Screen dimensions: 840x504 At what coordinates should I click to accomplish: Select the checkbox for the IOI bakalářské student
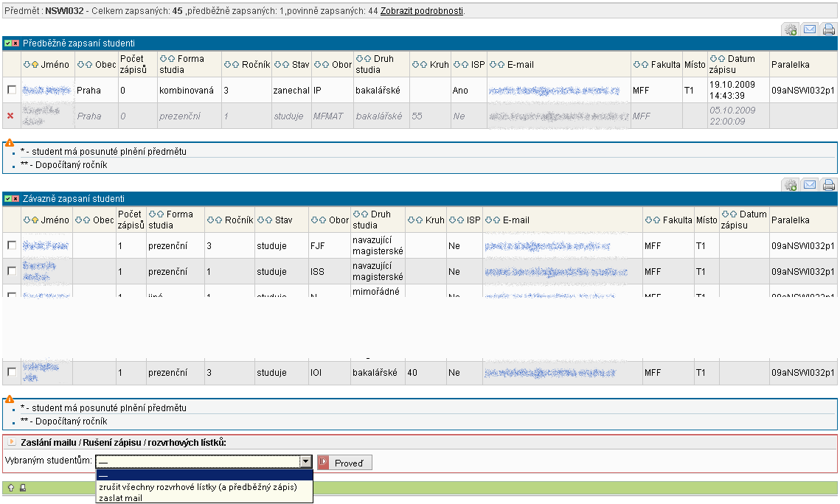pos(11,373)
